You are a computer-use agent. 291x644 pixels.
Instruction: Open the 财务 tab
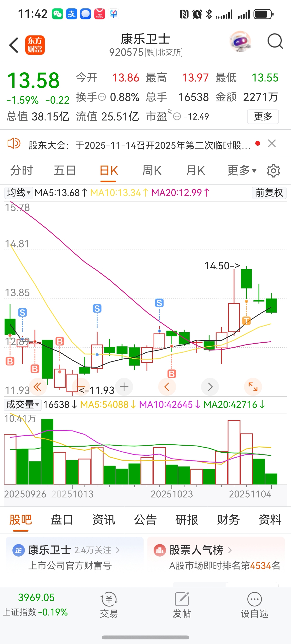pos(228,520)
